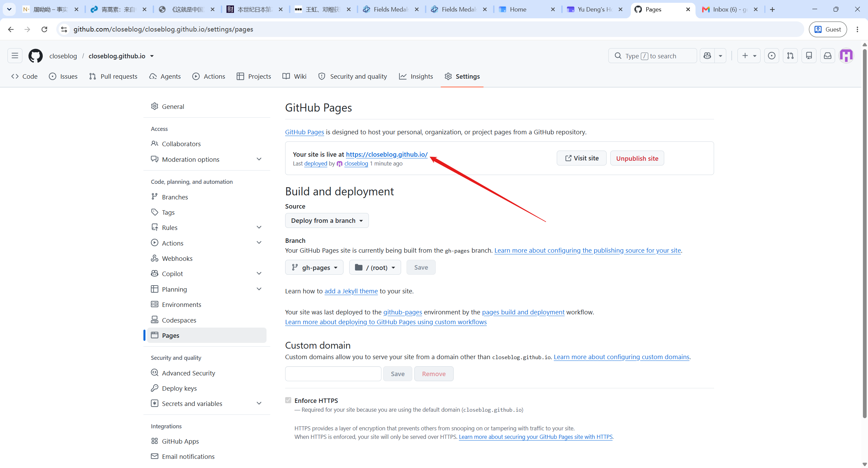The height and width of the screenshot is (468, 868).
Task: Open a new browser tab
Action: 772,9
